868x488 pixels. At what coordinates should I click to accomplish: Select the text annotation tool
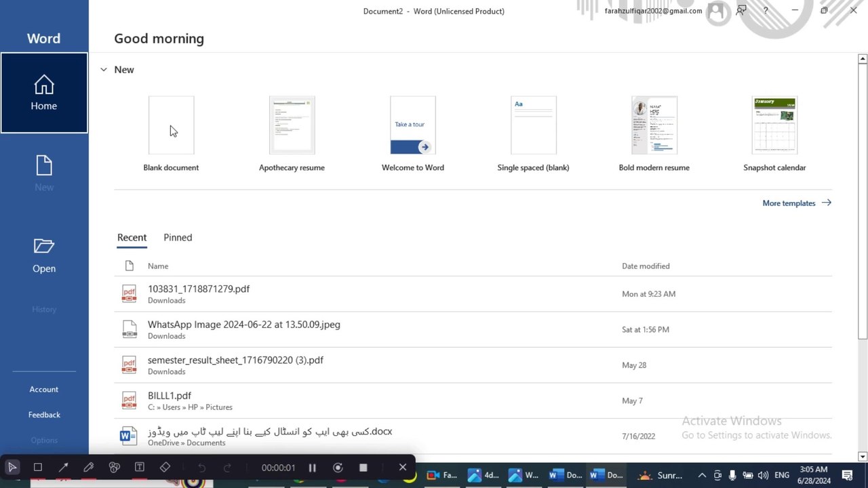click(x=139, y=467)
